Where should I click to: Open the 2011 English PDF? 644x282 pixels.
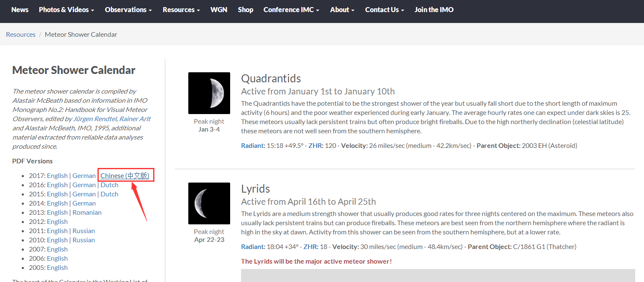pyautogui.click(x=57, y=231)
